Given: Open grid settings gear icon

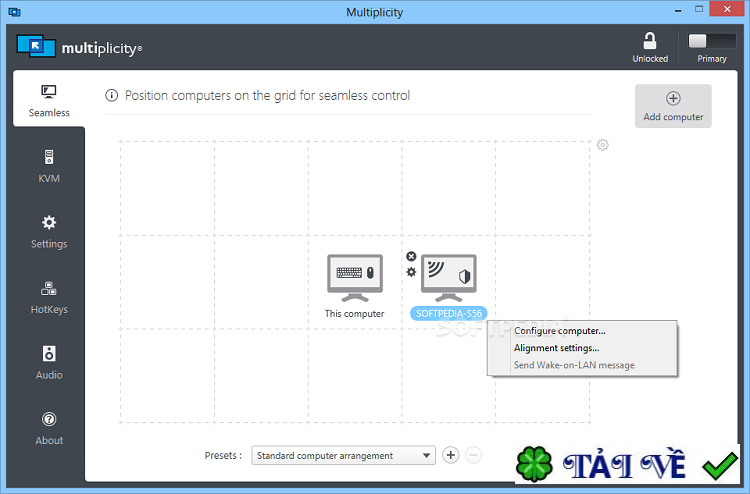Looking at the screenshot, I should pos(603,144).
